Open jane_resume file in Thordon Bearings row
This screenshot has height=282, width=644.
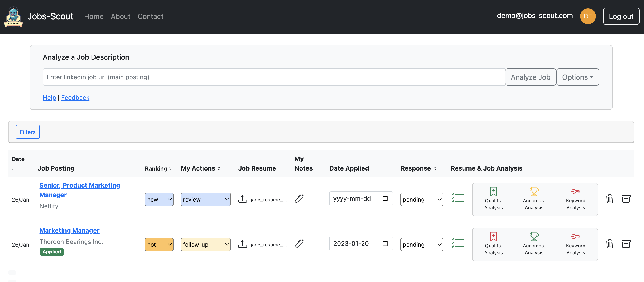[x=269, y=245]
